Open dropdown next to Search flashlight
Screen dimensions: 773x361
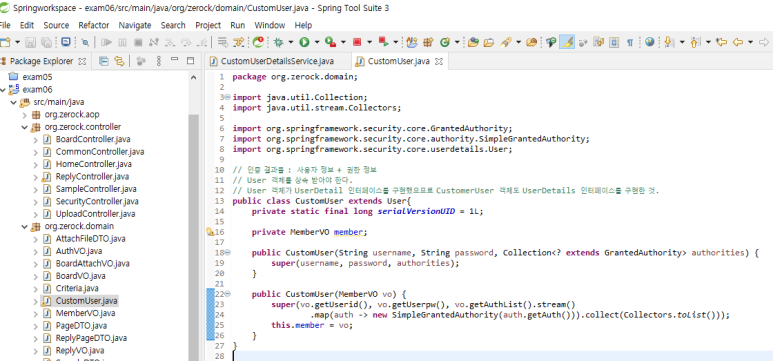pos(518,42)
